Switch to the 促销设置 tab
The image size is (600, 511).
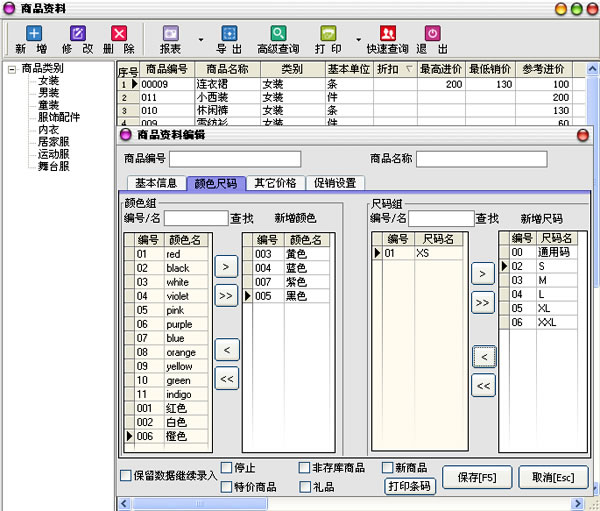[x=333, y=183]
